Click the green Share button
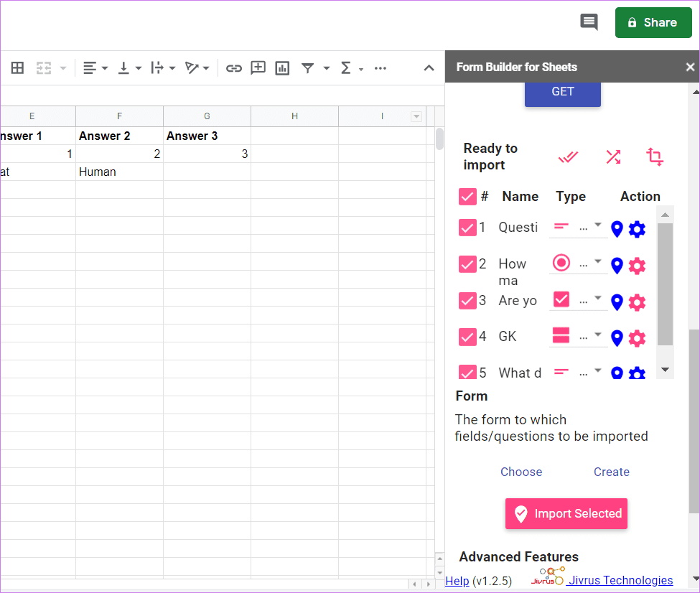Image resolution: width=700 pixels, height=593 pixels. (x=653, y=22)
